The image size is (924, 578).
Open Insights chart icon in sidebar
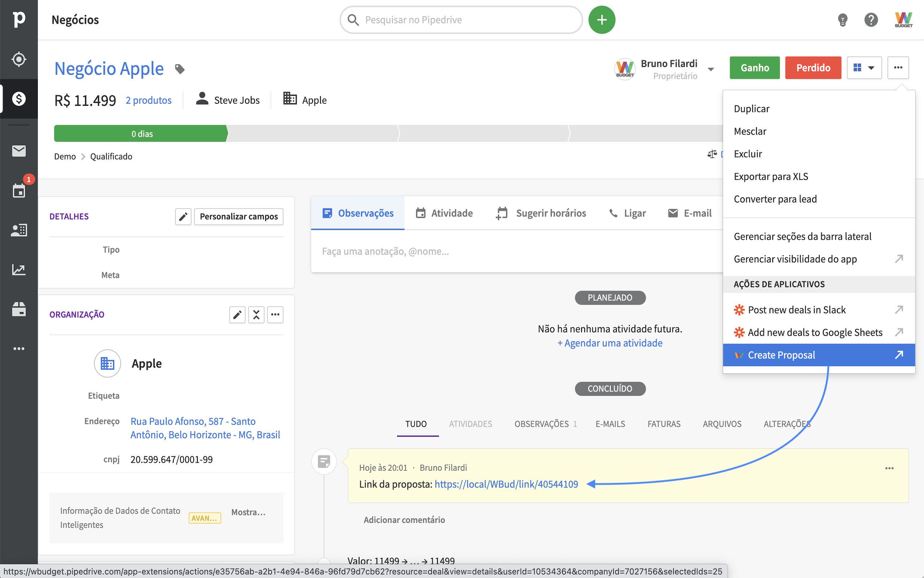(x=19, y=270)
